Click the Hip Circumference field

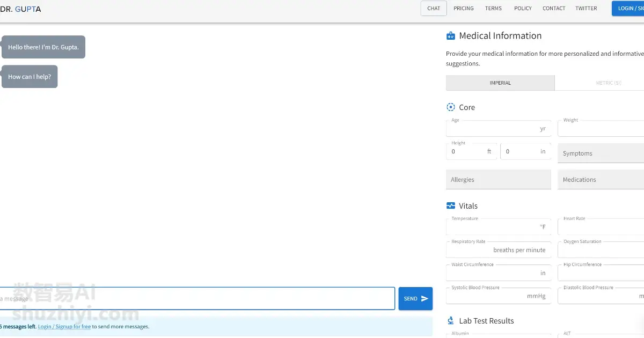tap(601, 273)
